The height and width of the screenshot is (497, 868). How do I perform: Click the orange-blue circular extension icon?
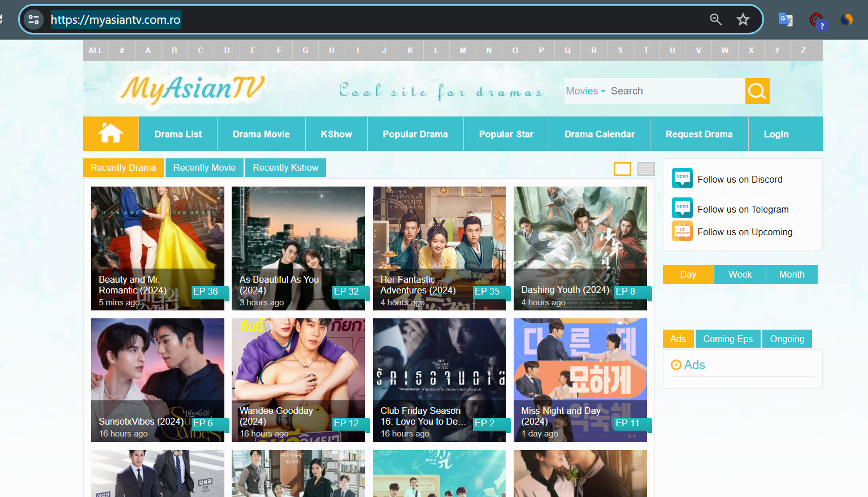tap(847, 20)
